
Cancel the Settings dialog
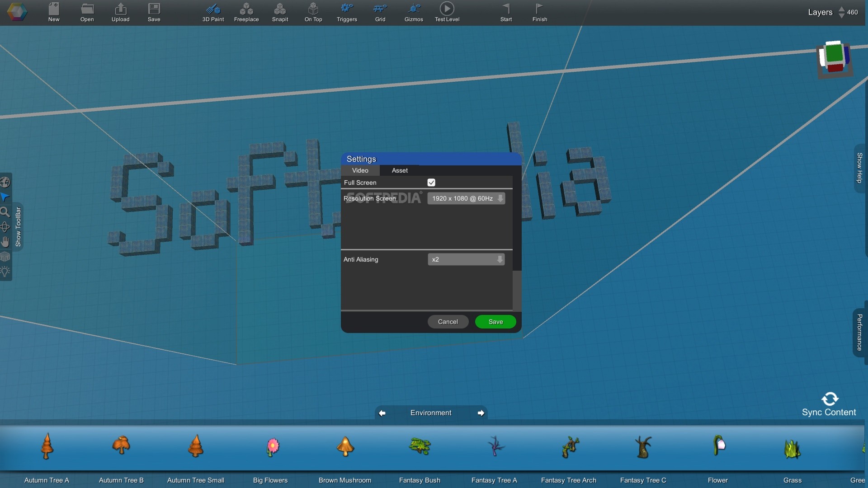[448, 322]
